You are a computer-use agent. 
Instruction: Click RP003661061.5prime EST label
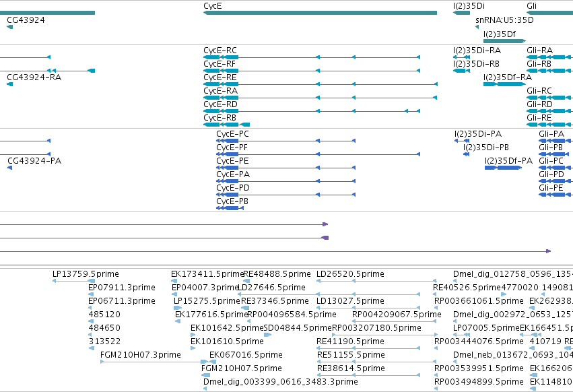coord(479,301)
